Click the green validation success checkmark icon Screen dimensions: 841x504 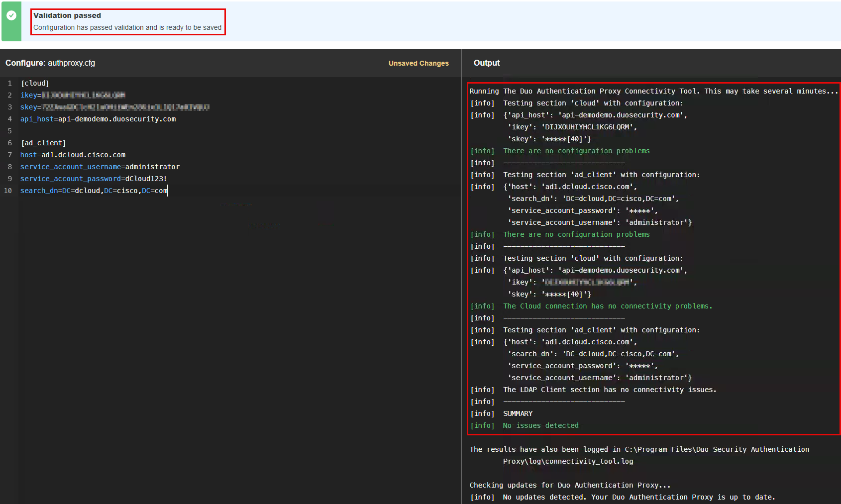click(11, 15)
